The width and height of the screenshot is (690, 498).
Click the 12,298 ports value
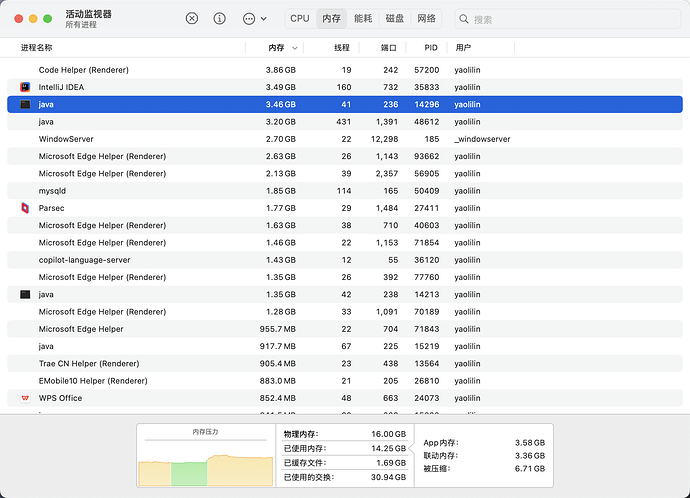[x=384, y=139]
